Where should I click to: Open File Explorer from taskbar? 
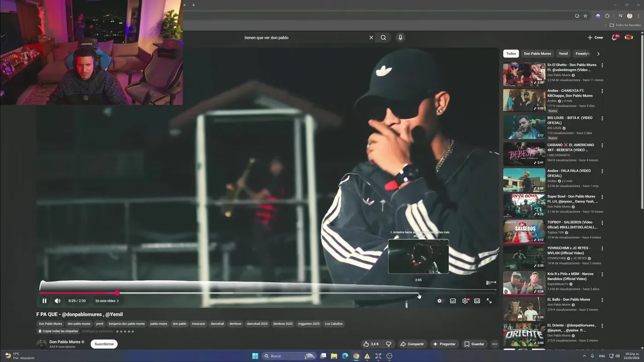click(x=334, y=356)
